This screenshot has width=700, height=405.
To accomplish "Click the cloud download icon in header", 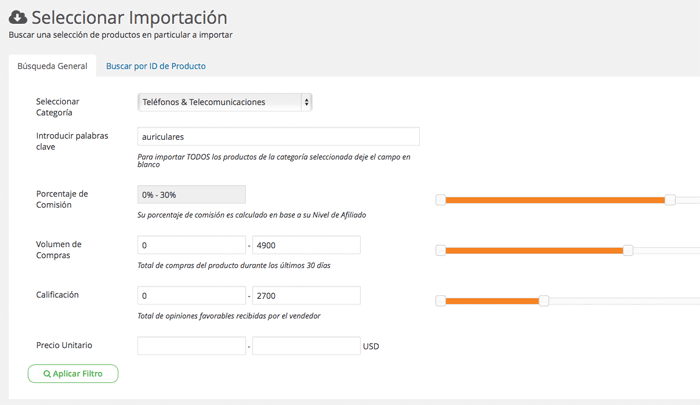I will tap(18, 18).
